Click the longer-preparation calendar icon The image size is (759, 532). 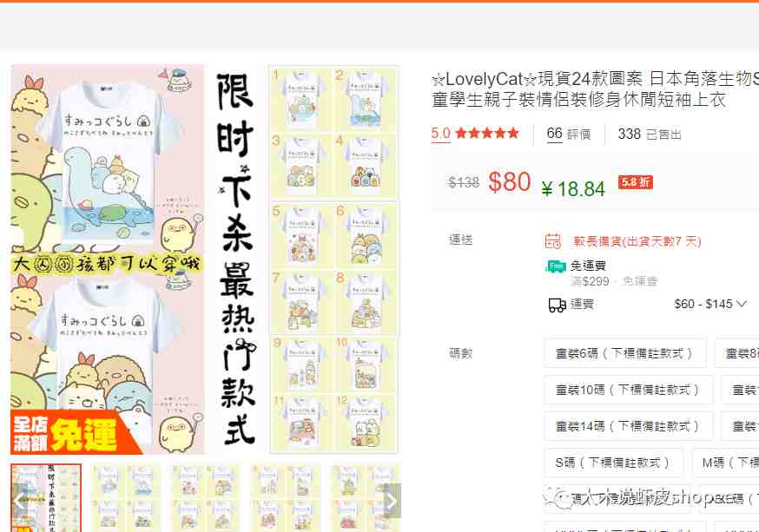(553, 240)
